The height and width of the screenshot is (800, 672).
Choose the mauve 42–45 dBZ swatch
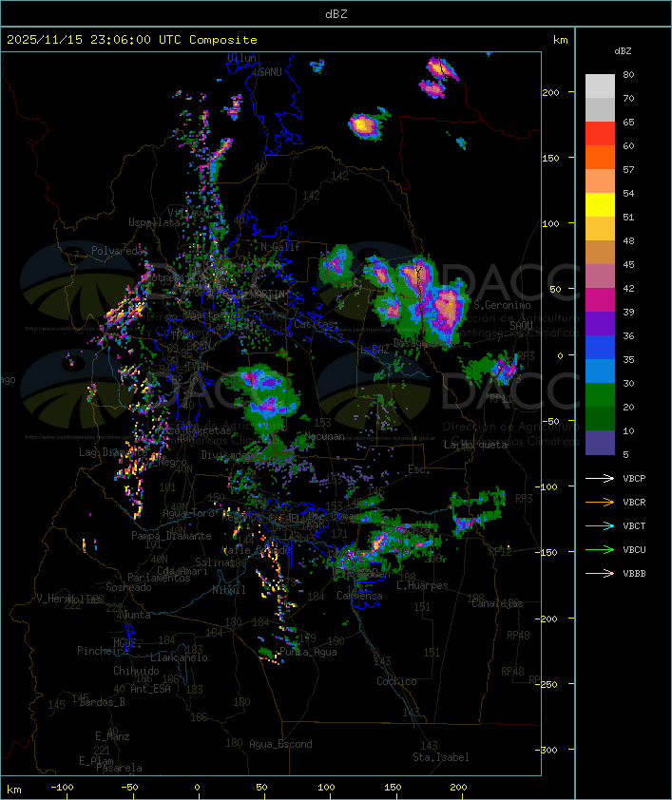[600, 276]
